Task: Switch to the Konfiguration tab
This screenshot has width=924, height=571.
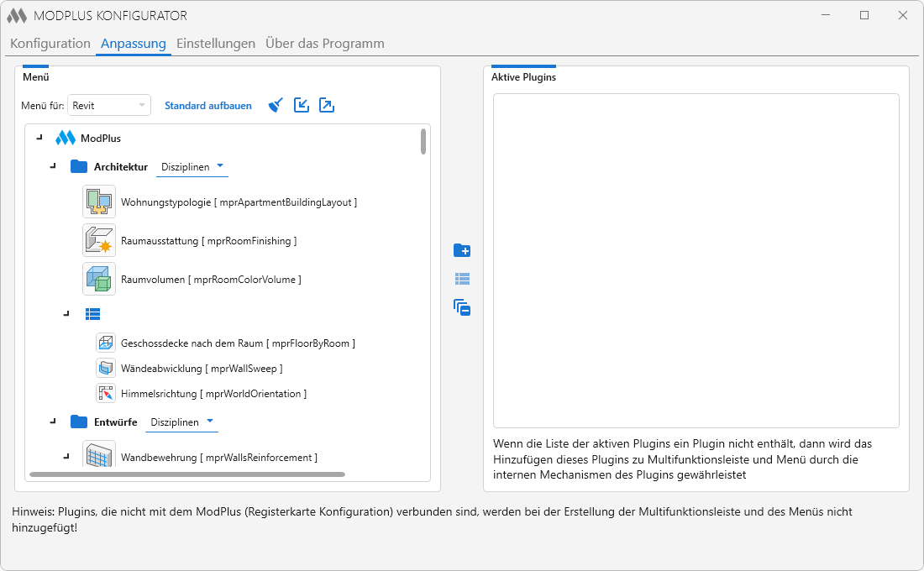Action: (50, 44)
